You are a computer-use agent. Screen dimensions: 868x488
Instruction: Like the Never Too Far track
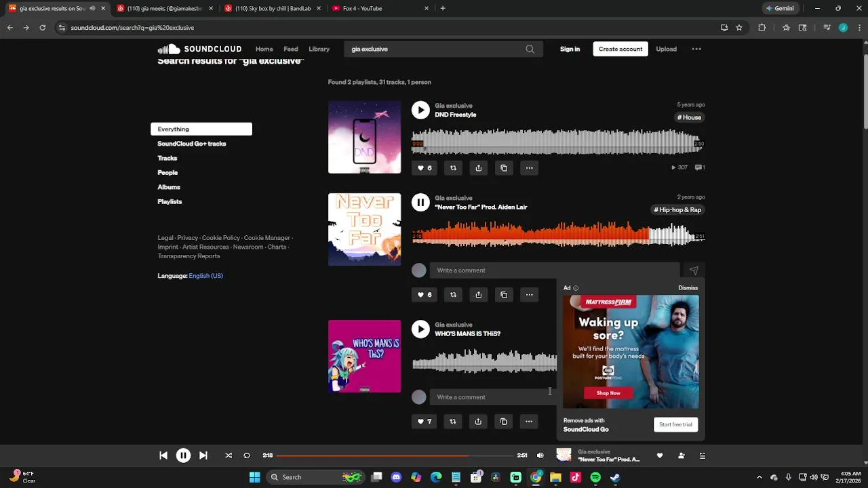(x=424, y=295)
